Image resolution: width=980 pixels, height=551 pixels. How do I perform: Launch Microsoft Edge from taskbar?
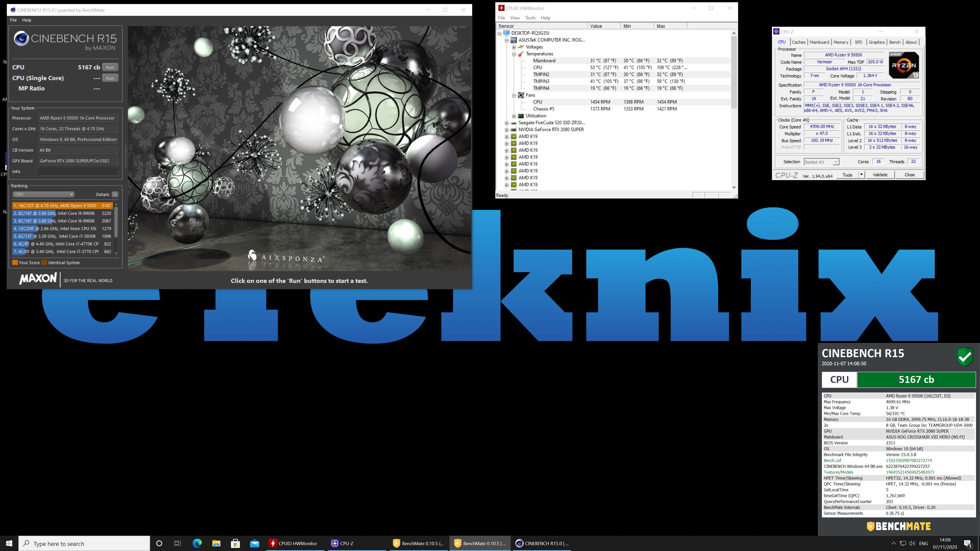197,543
